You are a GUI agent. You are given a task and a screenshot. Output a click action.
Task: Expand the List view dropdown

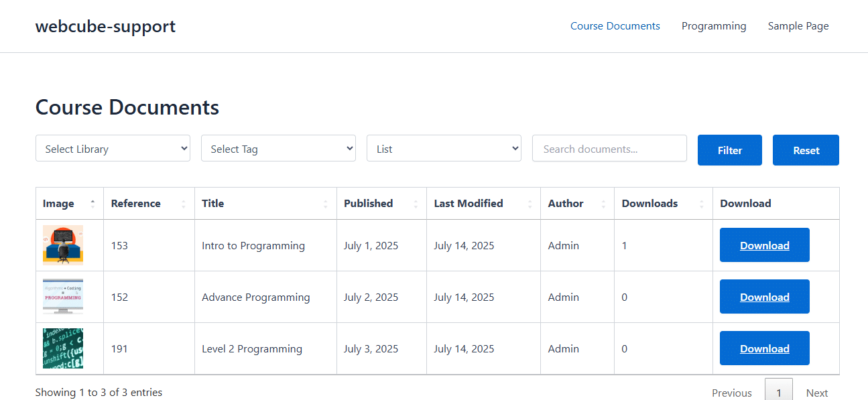(x=444, y=149)
